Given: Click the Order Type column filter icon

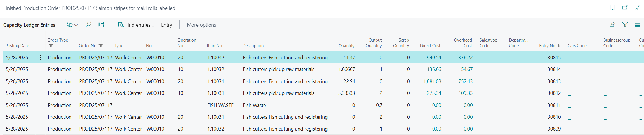Looking at the screenshot, I should point(51,45).
